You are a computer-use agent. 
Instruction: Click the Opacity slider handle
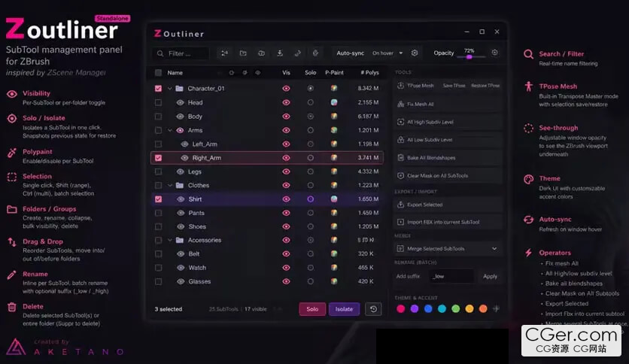(469, 57)
